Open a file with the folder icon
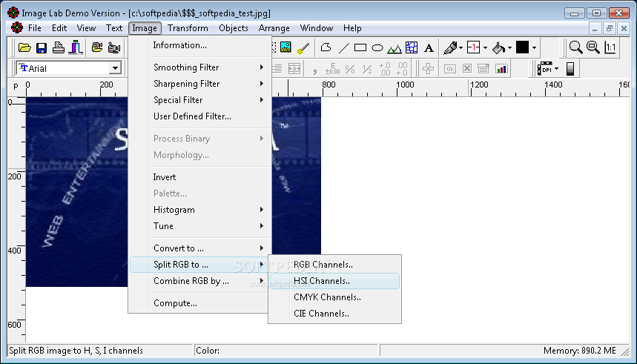Viewport: 637px width, 364px height. click(24, 48)
